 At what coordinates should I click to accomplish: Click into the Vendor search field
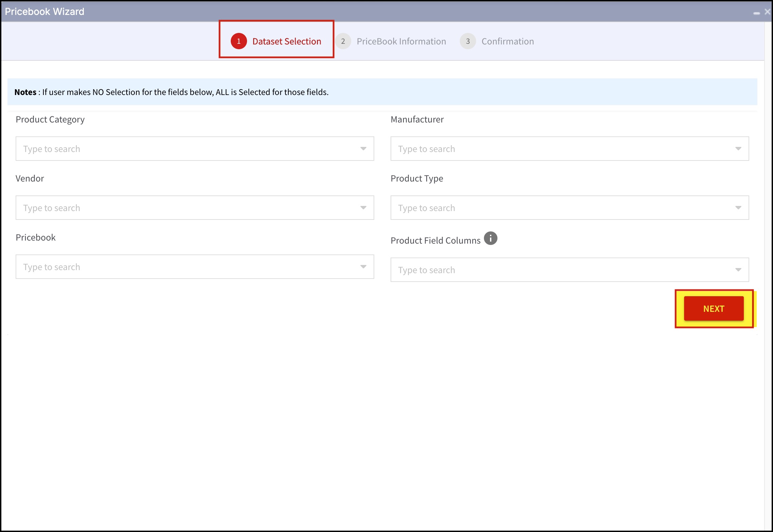coord(195,208)
